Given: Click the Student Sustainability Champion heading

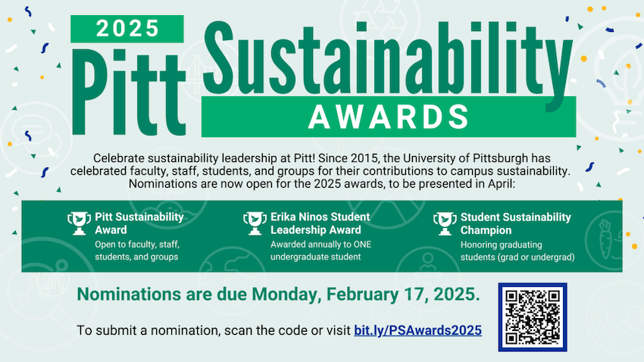Looking at the screenshot, I should point(515,223).
